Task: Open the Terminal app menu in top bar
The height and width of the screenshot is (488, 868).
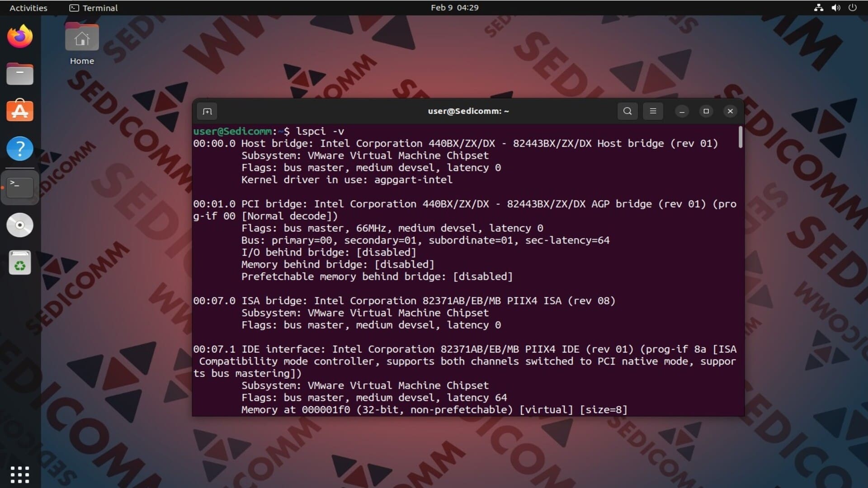Action: 94,8
